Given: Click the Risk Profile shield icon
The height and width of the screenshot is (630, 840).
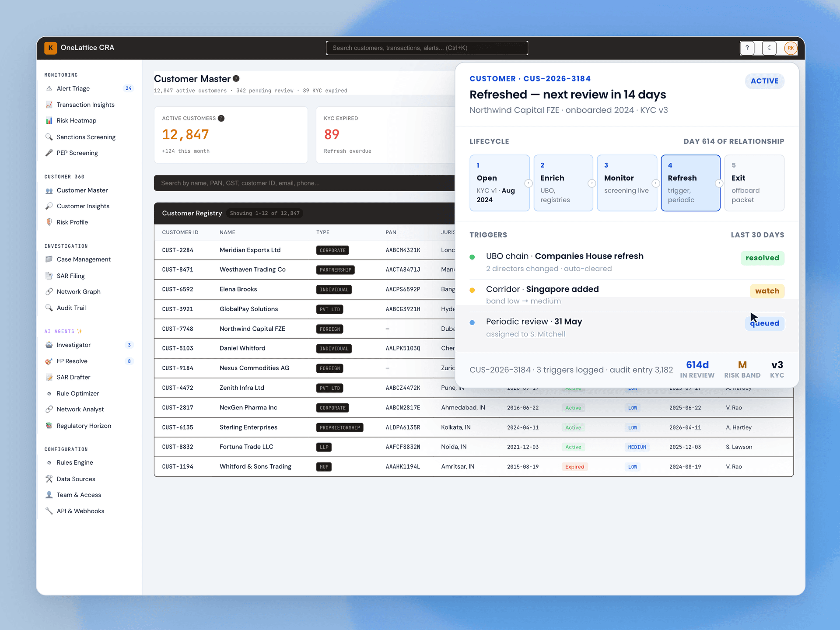Looking at the screenshot, I should (49, 222).
